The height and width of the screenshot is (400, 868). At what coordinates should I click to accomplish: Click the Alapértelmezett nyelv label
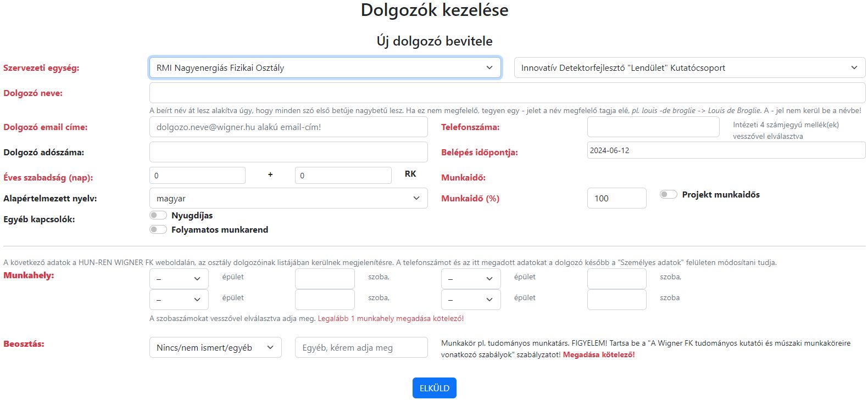50,198
